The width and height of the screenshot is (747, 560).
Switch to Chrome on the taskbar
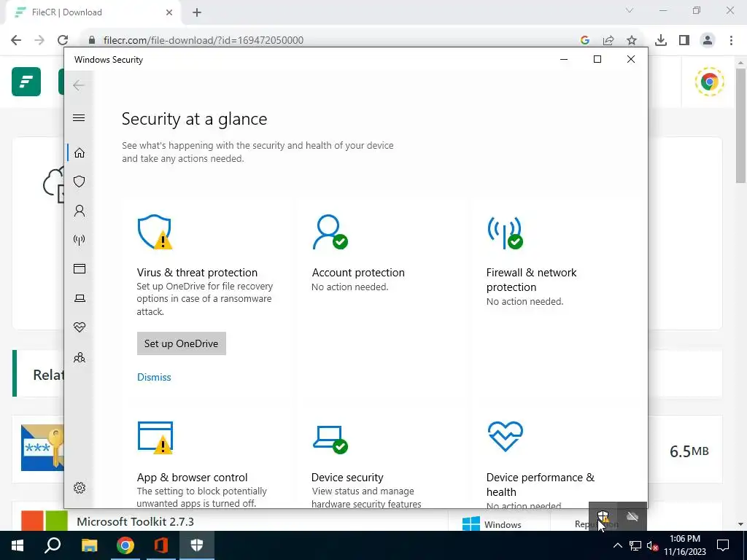[x=125, y=545]
